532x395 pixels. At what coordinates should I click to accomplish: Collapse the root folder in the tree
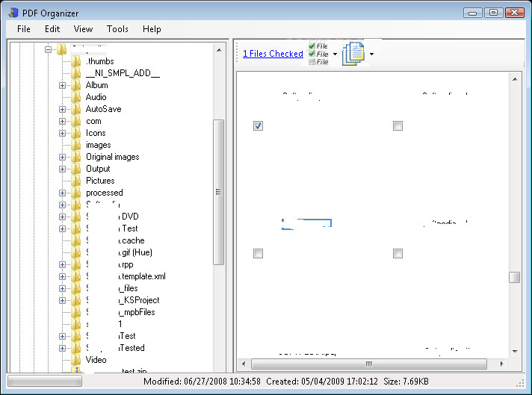[48, 49]
